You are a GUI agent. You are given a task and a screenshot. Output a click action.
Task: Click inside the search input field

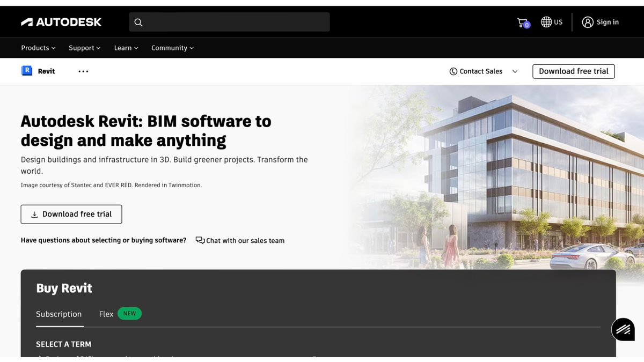(225, 22)
